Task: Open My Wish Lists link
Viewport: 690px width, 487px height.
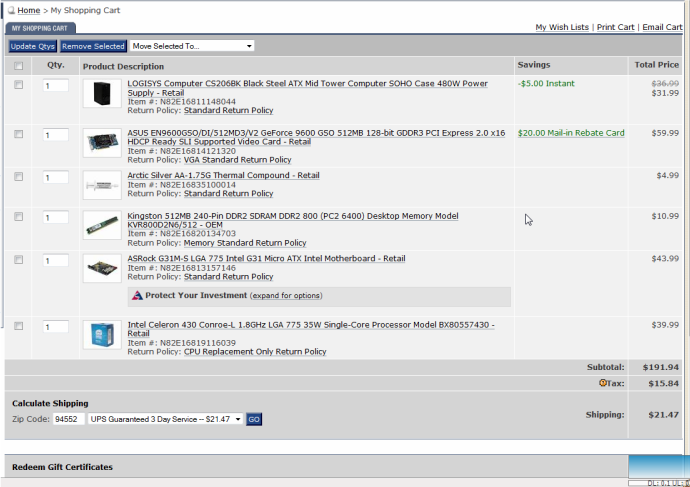Action: tap(561, 27)
